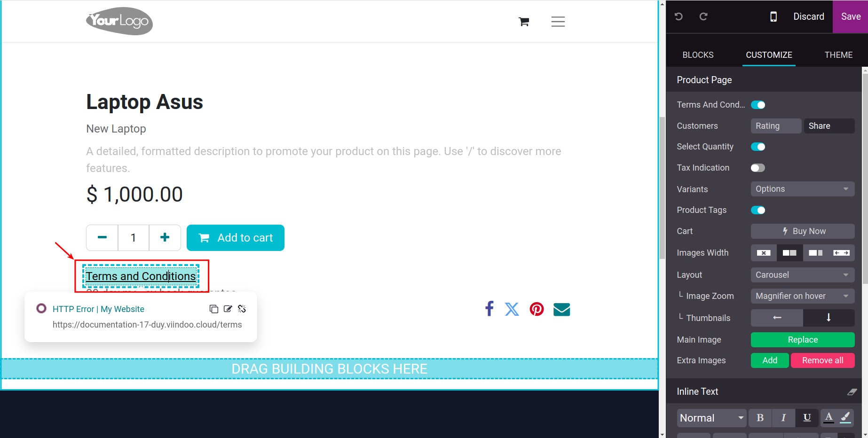Viewport: 868px width, 438px height.
Task: Open the font color picker swatch
Action: click(x=829, y=417)
